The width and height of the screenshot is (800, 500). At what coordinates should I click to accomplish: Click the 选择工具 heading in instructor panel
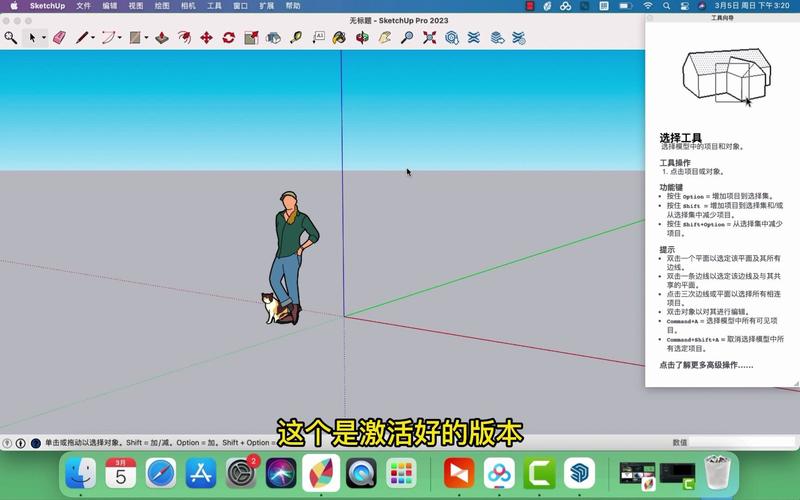[x=681, y=138]
